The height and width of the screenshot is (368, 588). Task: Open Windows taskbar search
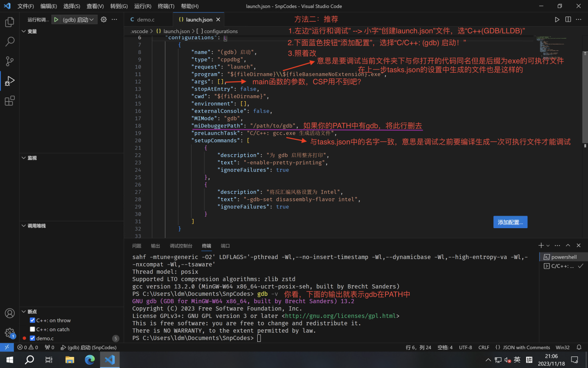click(29, 360)
